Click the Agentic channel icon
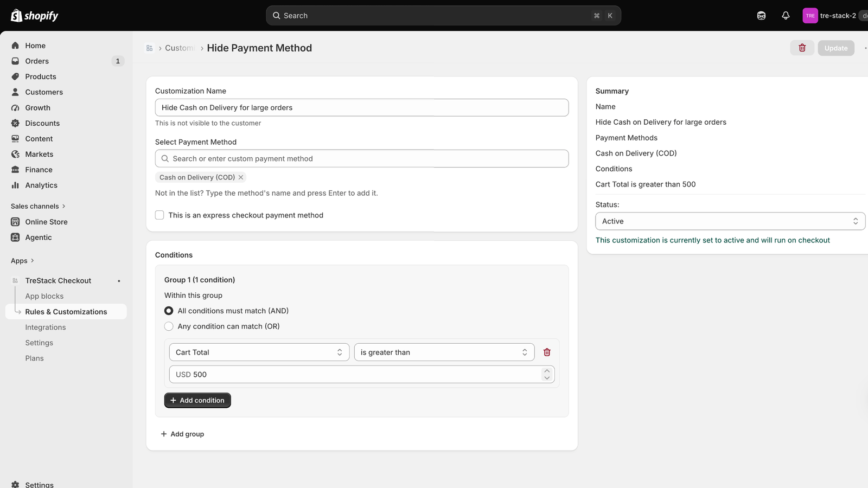This screenshot has height=488, width=868. coord(15,237)
